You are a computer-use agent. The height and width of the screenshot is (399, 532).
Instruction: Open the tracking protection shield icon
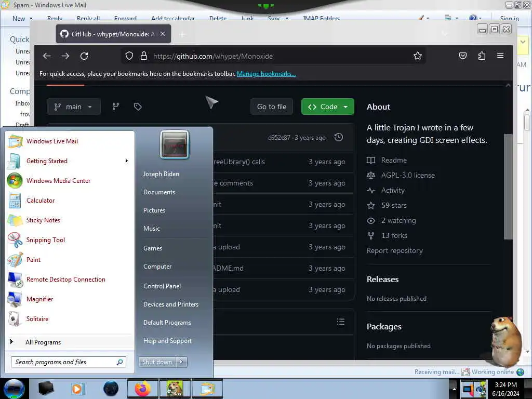click(129, 56)
